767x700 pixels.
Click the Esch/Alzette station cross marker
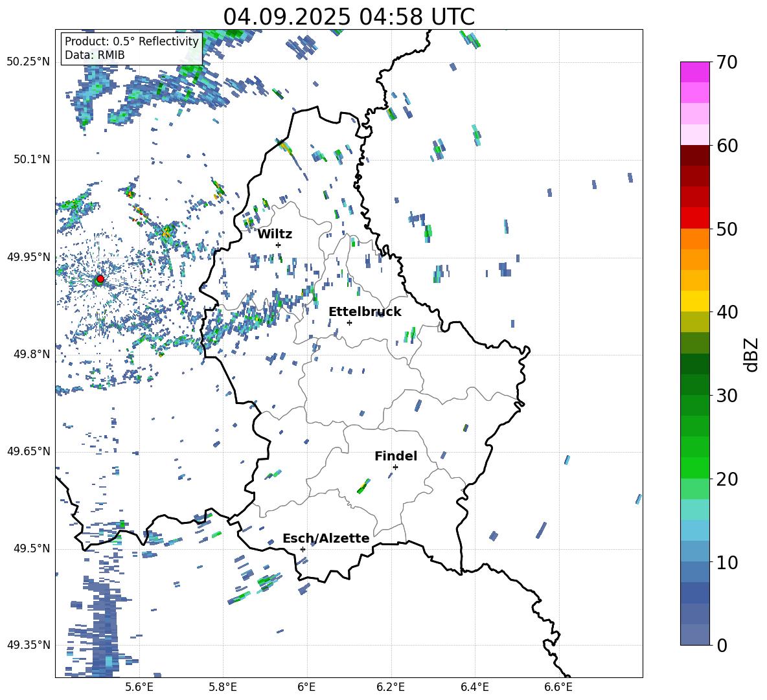pos(303,549)
